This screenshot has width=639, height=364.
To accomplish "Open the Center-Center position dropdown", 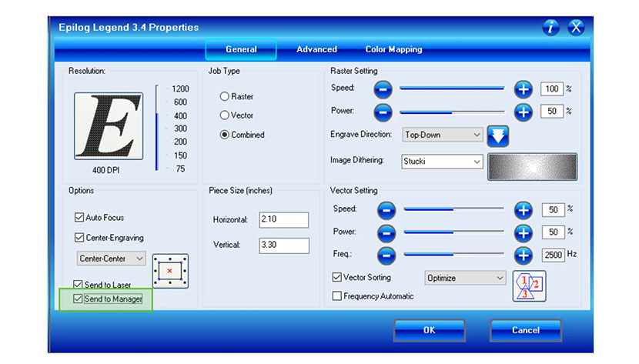I will [x=111, y=259].
